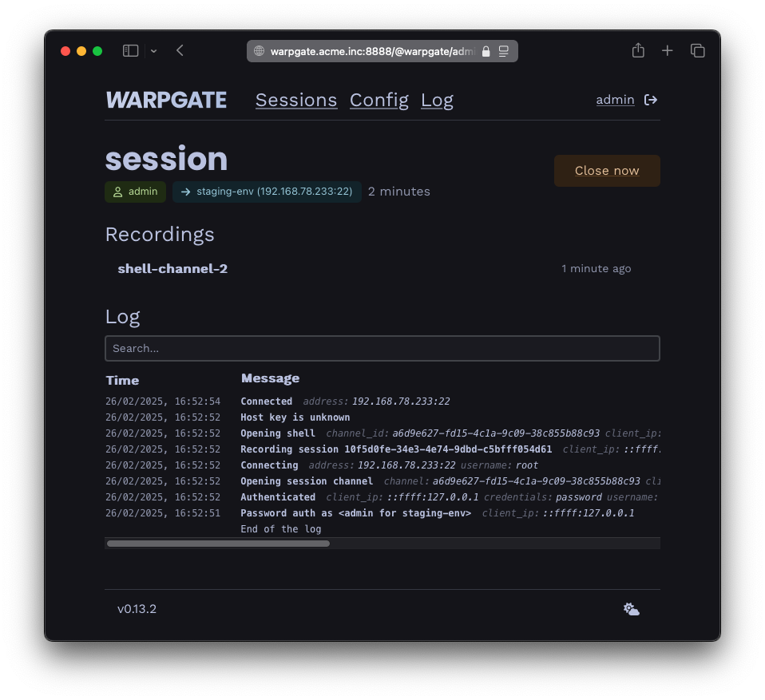Toggle the browser sidebar icon
Viewport: 765px width, 700px height.
(130, 51)
